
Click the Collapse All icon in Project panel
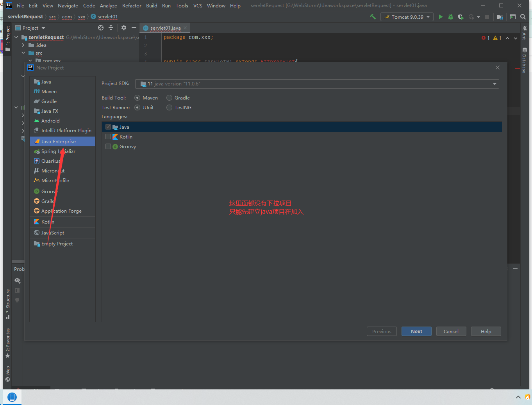click(111, 28)
